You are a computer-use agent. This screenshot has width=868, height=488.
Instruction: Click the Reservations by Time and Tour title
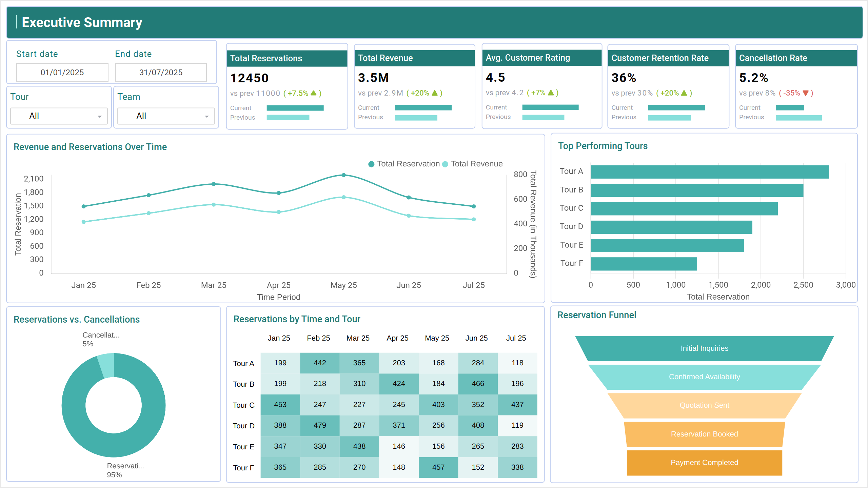click(x=297, y=319)
